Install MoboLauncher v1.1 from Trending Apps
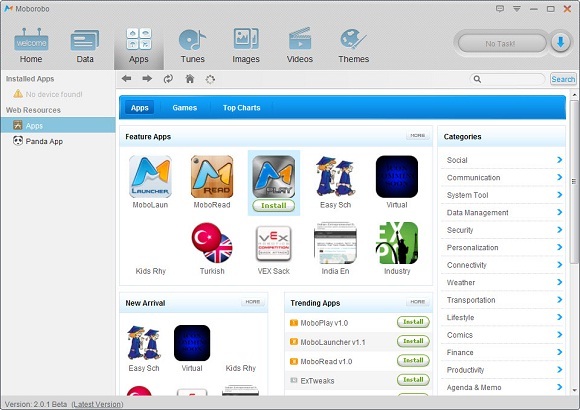580x410 pixels. [x=413, y=341]
